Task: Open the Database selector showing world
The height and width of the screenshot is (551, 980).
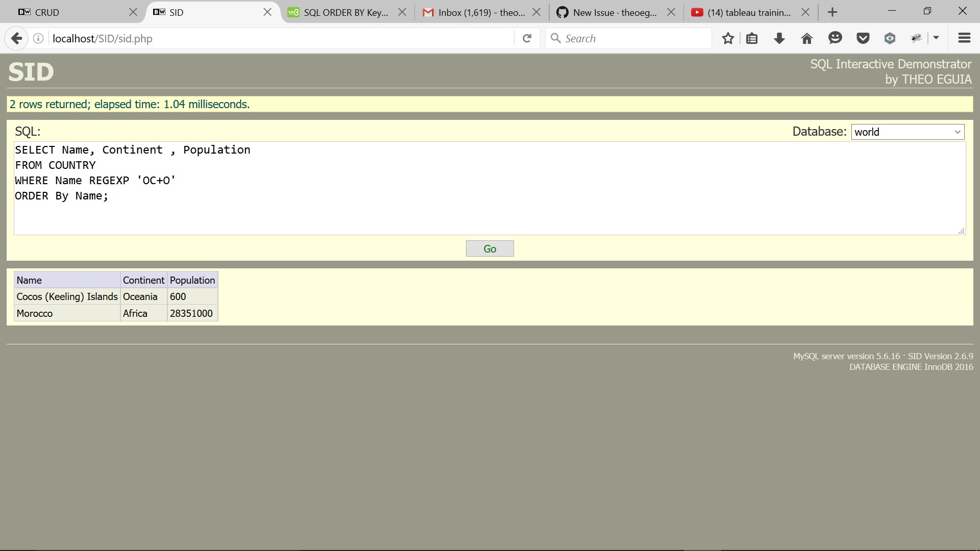Action: coord(907,132)
